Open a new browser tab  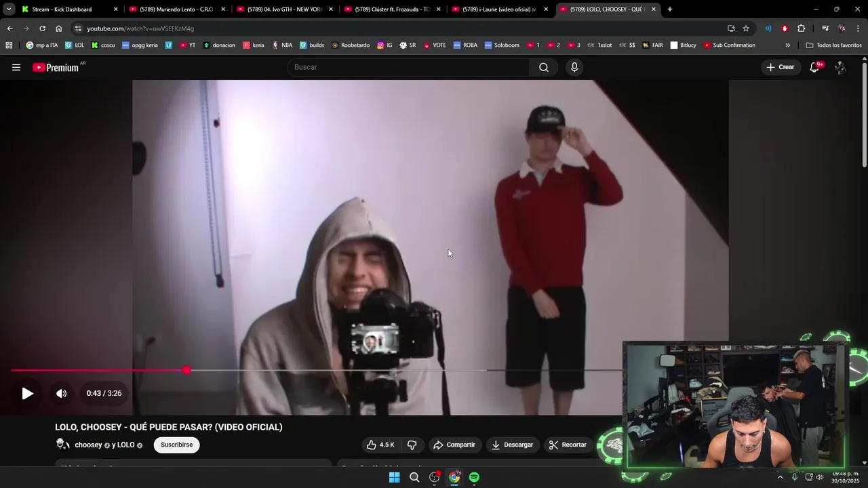click(670, 9)
